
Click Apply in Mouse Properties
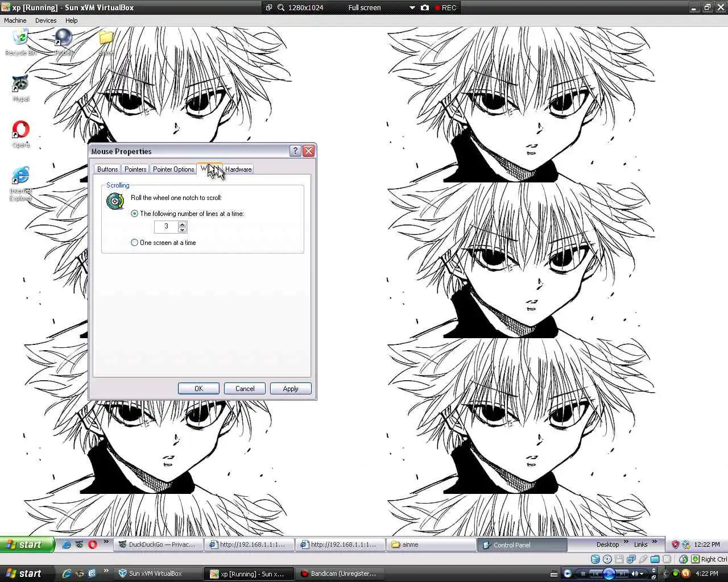pos(291,389)
